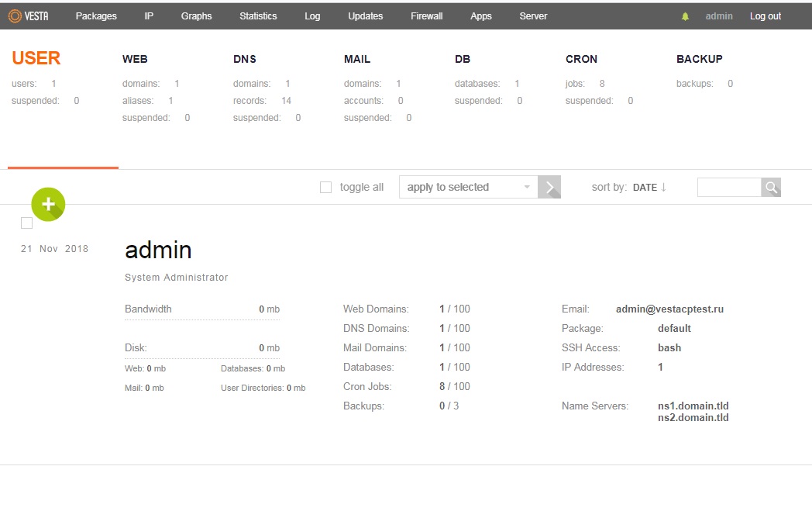Image resolution: width=812 pixels, height=518 pixels.
Task: Open the notifications bell icon
Action: click(685, 17)
